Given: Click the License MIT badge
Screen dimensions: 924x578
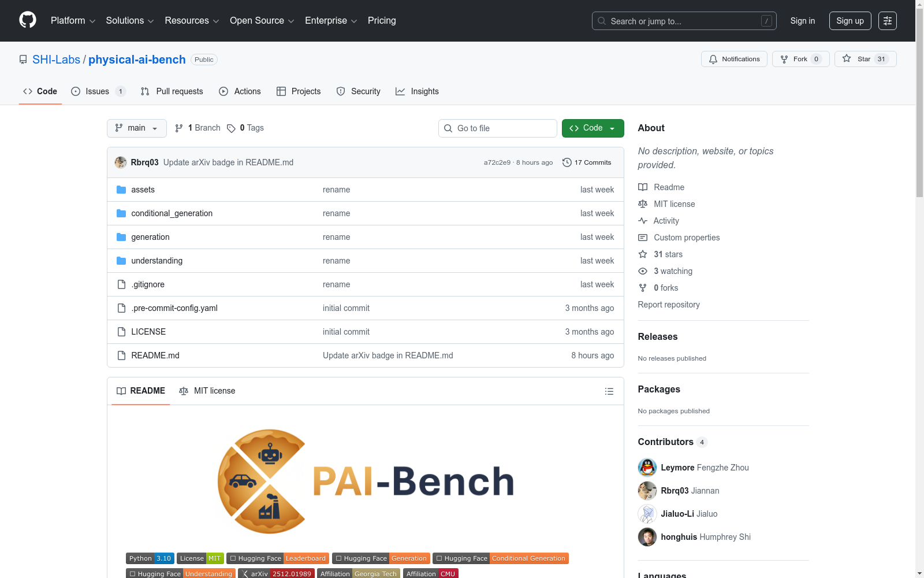Looking at the screenshot, I should tap(200, 558).
